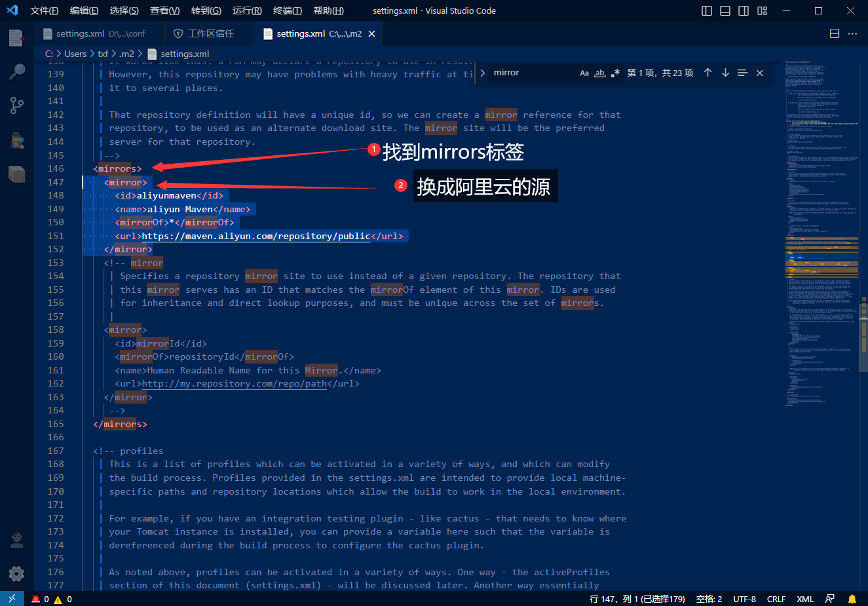Click 'aliyun Maven' name on line 149

pos(180,209)
